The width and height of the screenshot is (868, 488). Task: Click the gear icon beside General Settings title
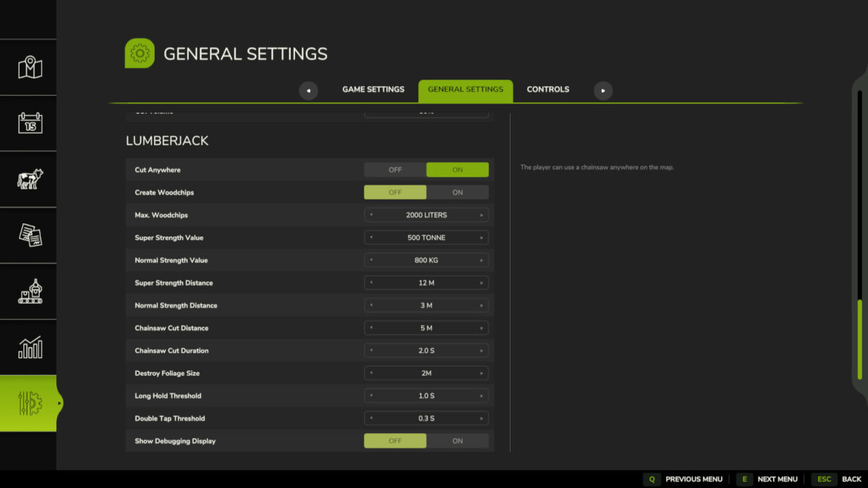click(140, 53)
